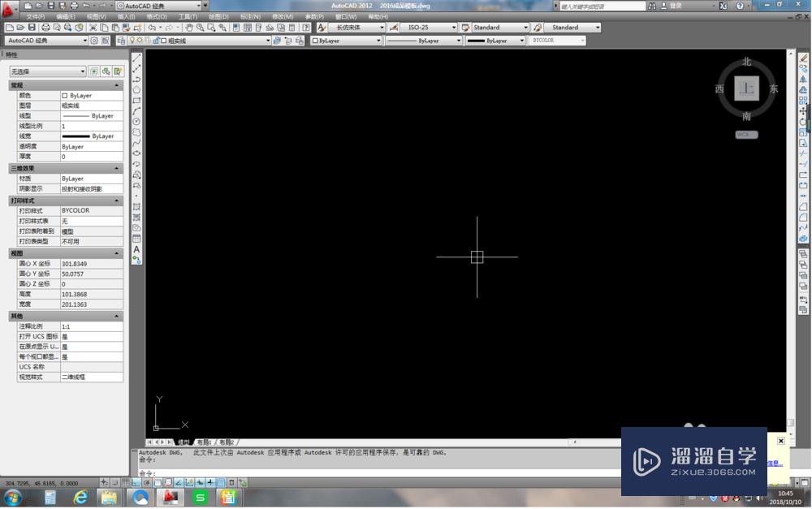Screen dimensions: 812x509
Task: Open the AutoCAD 经典 workspace dropdown
Action: click(x=85, y=41)
